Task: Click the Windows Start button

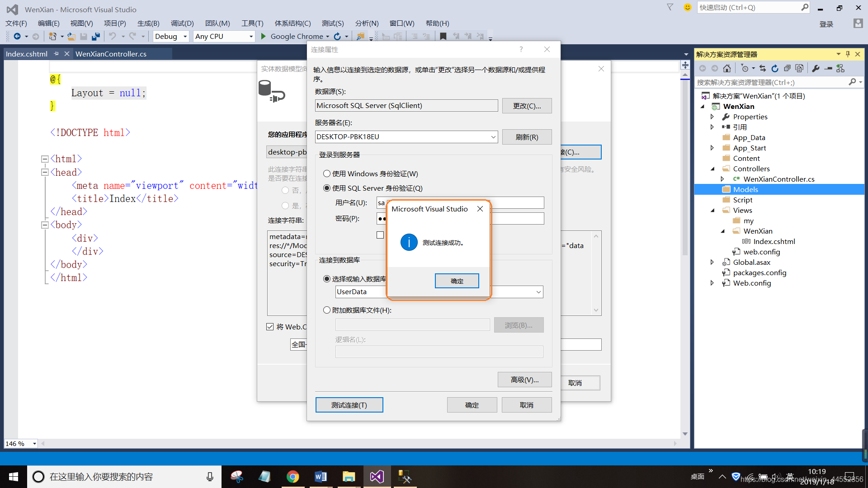Action: [14, 477]
